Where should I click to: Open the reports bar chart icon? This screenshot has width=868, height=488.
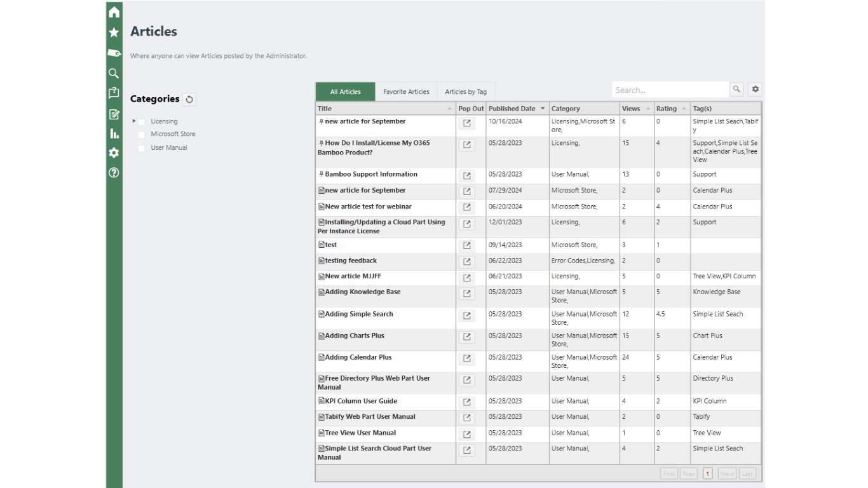tap(114, 133)
